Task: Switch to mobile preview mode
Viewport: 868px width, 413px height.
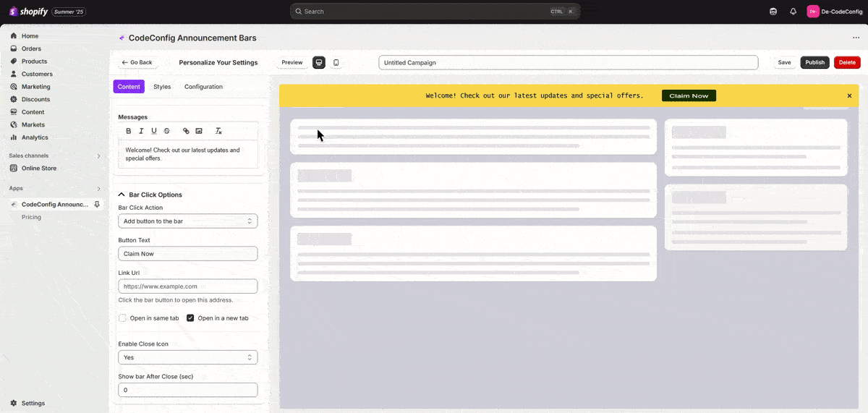Action: [x=336, y=63]
